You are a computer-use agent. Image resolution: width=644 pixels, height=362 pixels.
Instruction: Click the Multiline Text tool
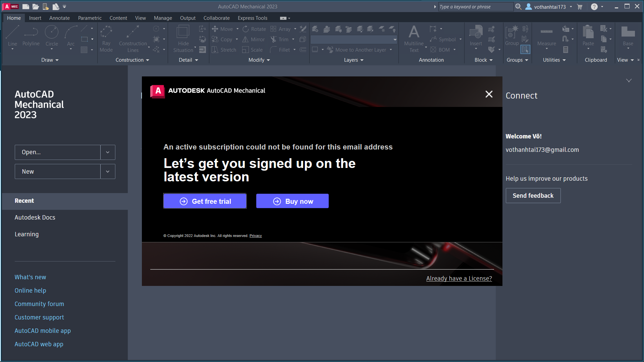click(414, 39)
